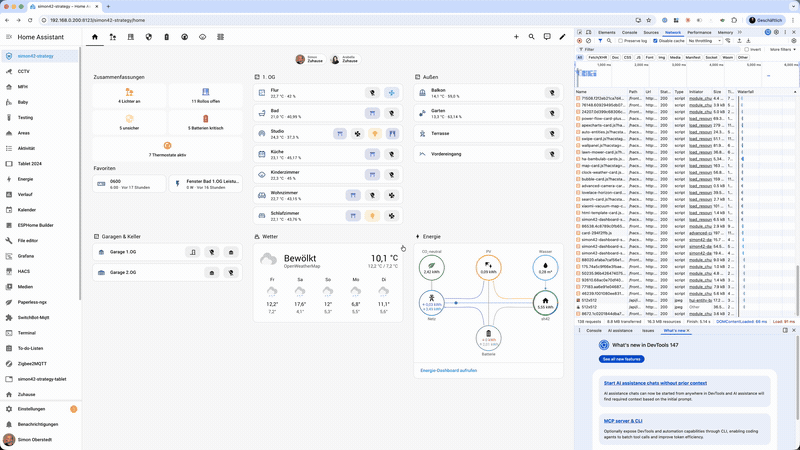Switch to the Elements DevTools tab
This screenshot has width=800, height=450.
click(607, 32)
